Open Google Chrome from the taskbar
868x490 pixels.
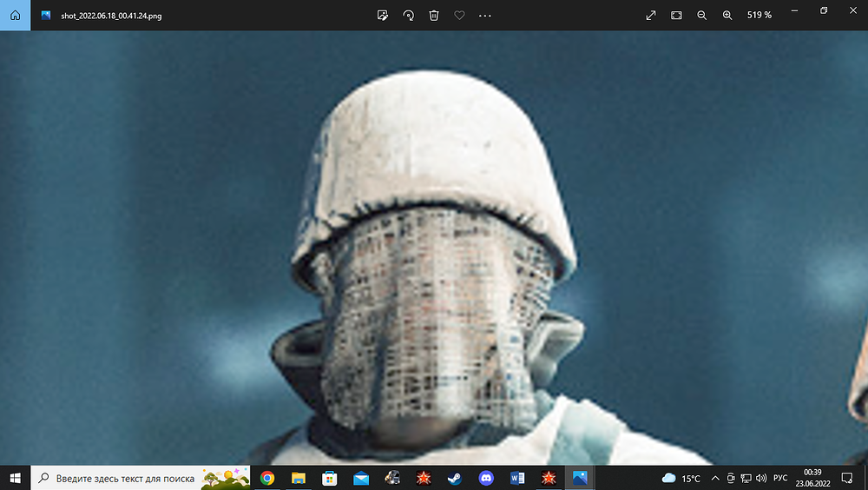(267, 478)
